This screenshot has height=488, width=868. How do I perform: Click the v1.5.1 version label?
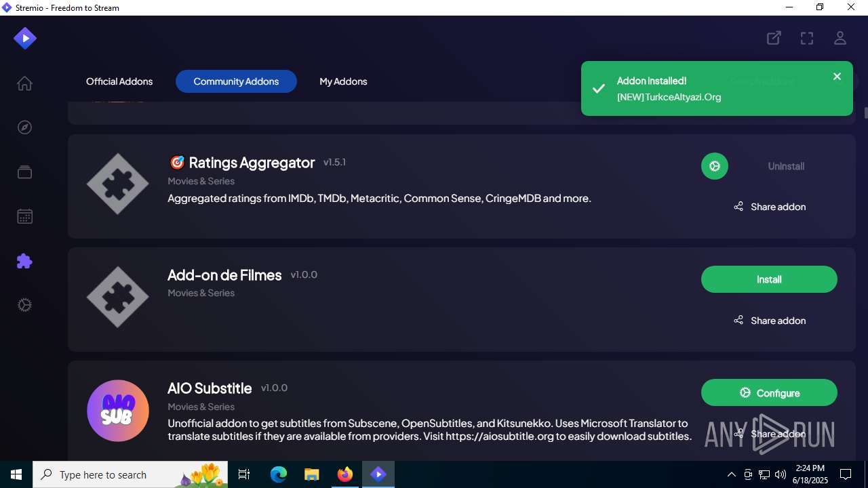[x=334, y=162]
